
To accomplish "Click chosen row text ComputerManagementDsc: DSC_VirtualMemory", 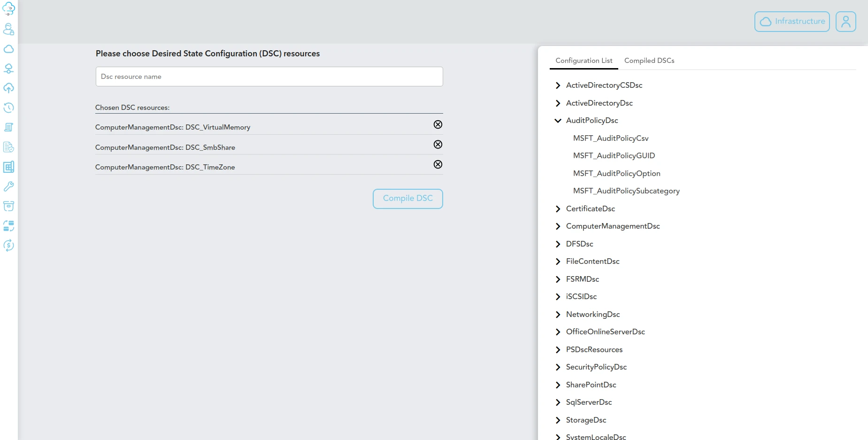I will [173, 127].
